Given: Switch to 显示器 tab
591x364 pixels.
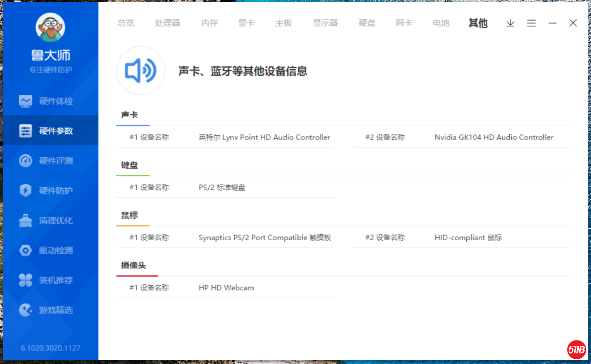Looking at the screenshot, I should pos(325,23).
